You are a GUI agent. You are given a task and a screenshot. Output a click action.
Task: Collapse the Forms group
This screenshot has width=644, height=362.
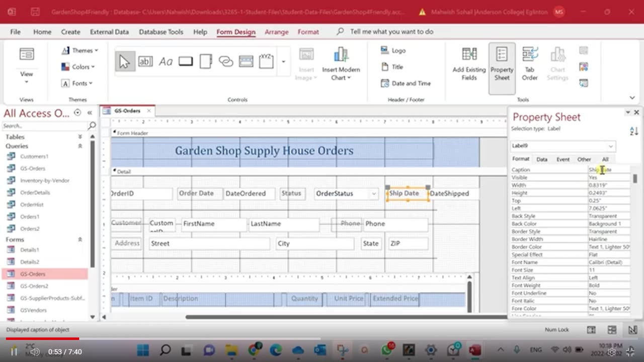click(79, 240)
